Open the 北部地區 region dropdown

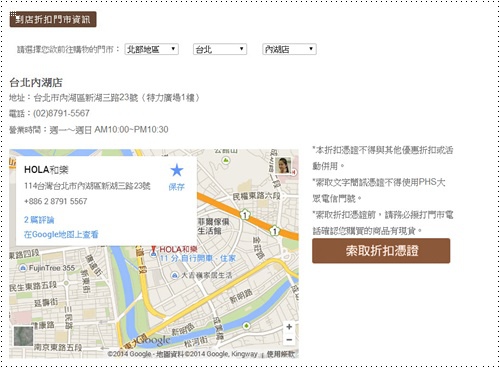coord(152,49)
